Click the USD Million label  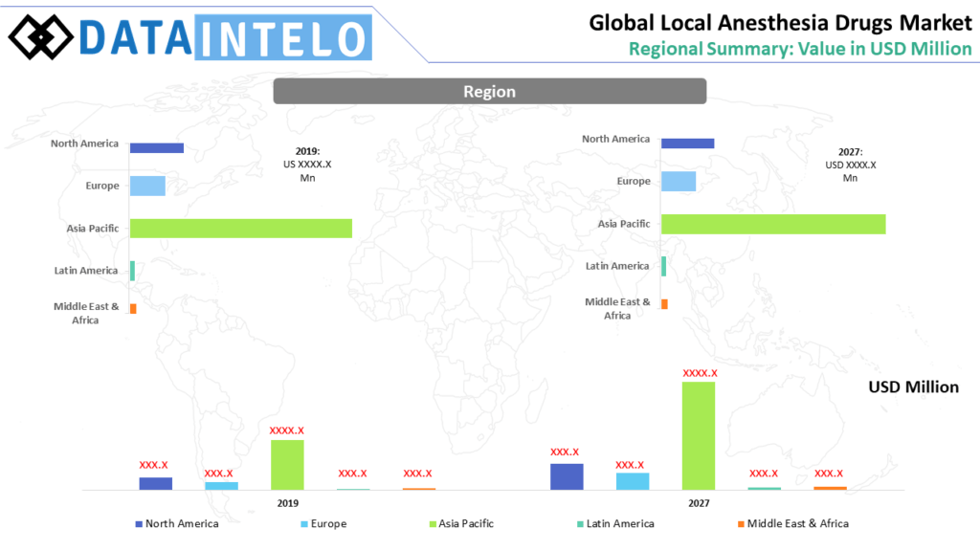[913, 386]
